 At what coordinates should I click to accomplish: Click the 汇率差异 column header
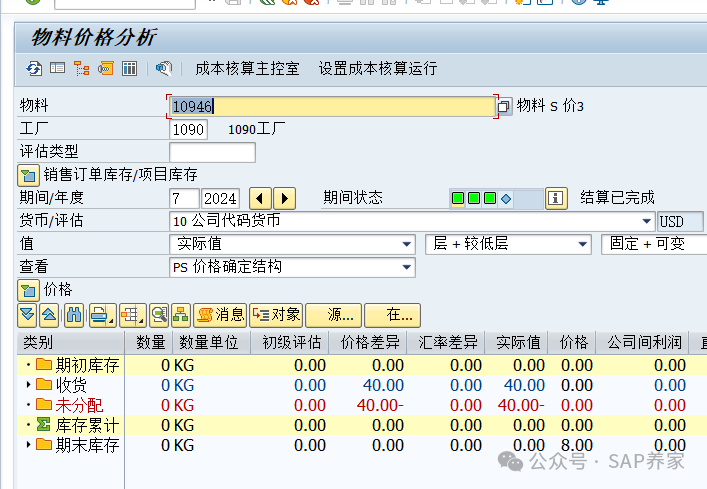pos(446,343)
